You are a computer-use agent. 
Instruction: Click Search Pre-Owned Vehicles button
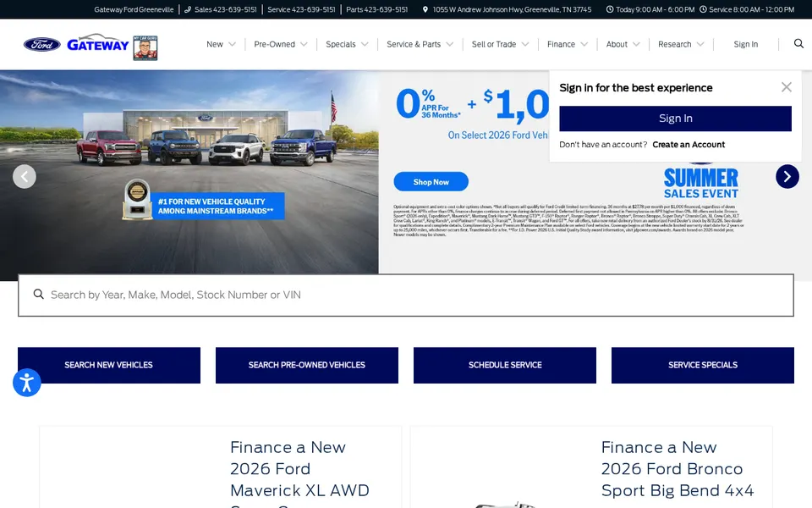point(306,365)
